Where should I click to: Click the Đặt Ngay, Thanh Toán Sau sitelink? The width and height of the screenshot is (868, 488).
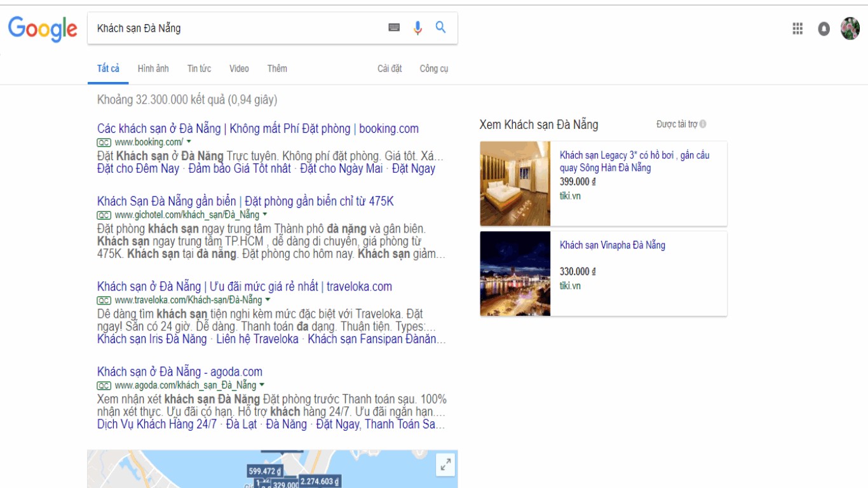pos(381,424)
